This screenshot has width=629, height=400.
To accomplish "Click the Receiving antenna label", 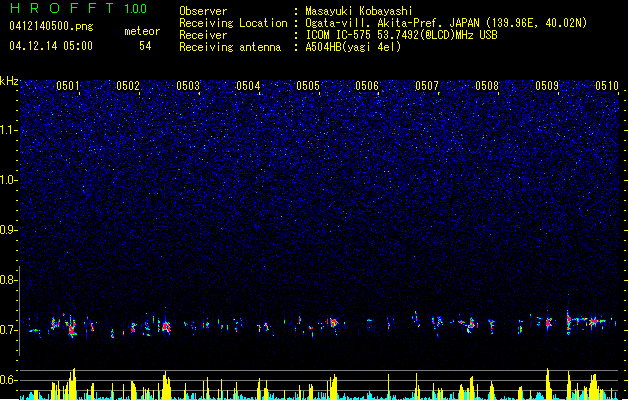I will pyautogui.click(x=230, y=47).
